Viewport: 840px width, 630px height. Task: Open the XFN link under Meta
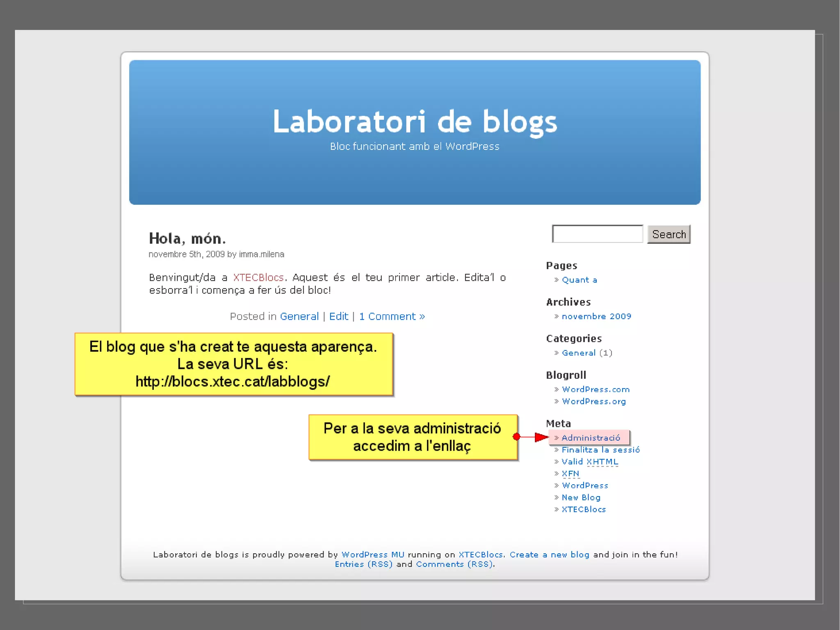570,474
